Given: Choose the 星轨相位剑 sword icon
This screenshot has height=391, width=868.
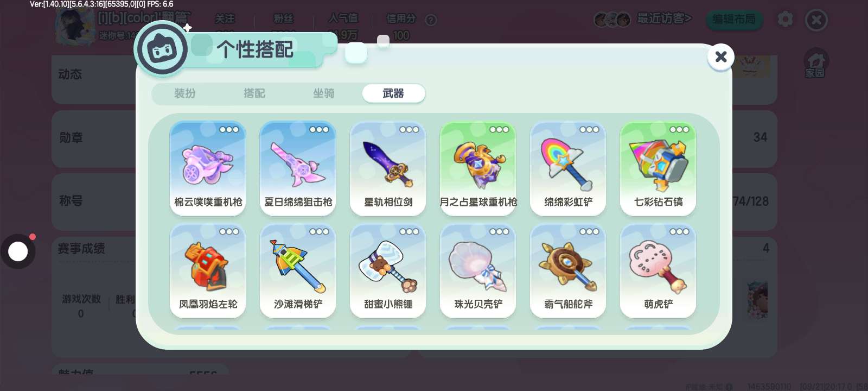Looking at the screenshot, I should pyautogui.click(x=388, y=164).
